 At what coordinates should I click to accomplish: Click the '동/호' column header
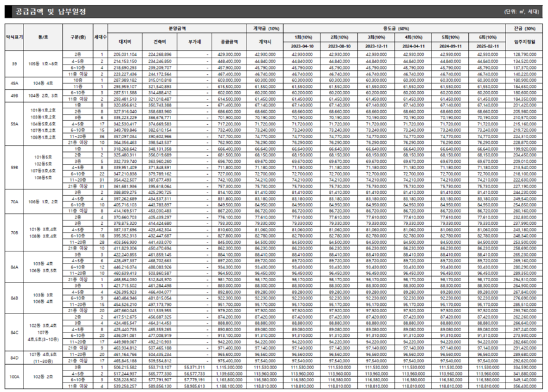click(x=43, y=37)
